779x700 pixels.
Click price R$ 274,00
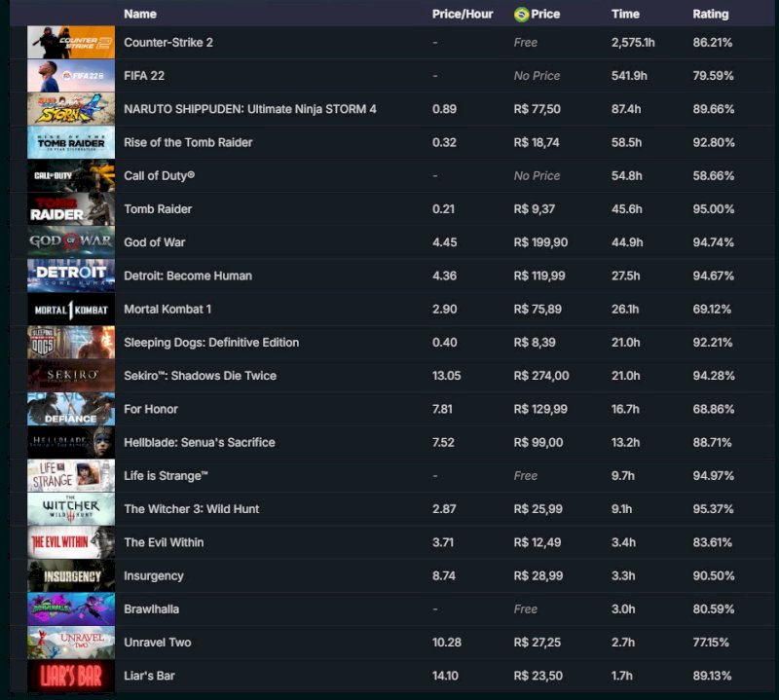[541, 376]
